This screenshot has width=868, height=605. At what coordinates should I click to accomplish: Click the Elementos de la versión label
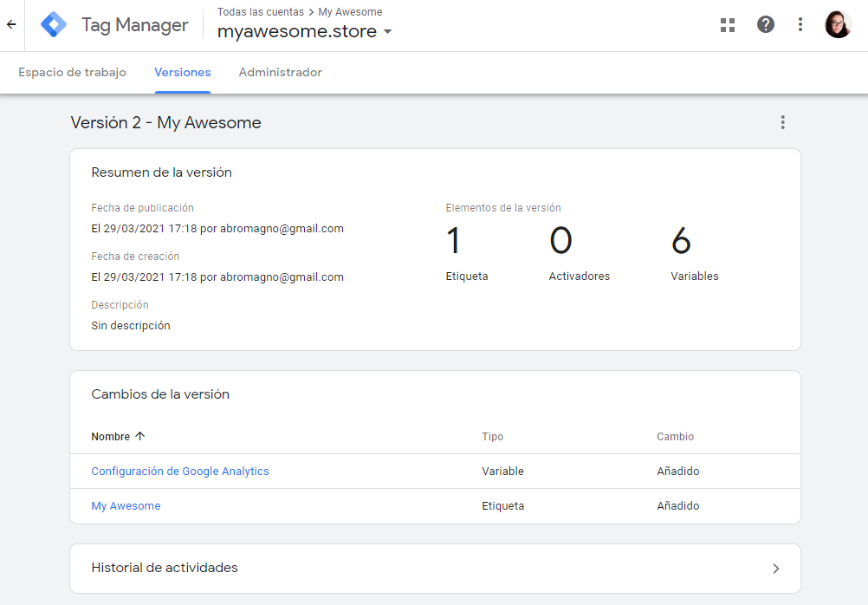coord(503,208)
